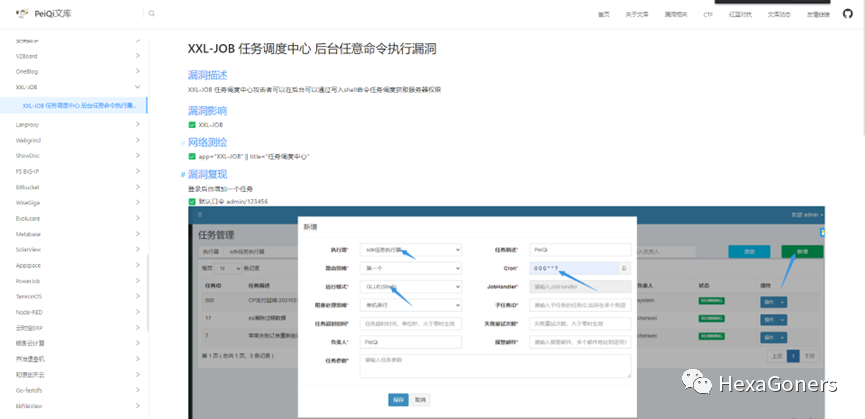The height and width of the screenshot is (419, 865).
Task: Click the PeiQi文库 logo icon
Action: coord(22,14)
